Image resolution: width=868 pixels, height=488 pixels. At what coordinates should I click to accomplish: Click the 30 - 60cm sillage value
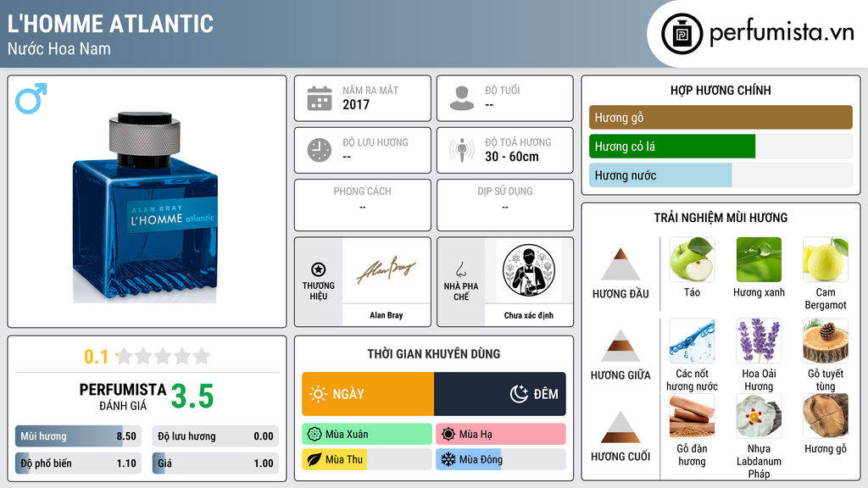[512, 157]
